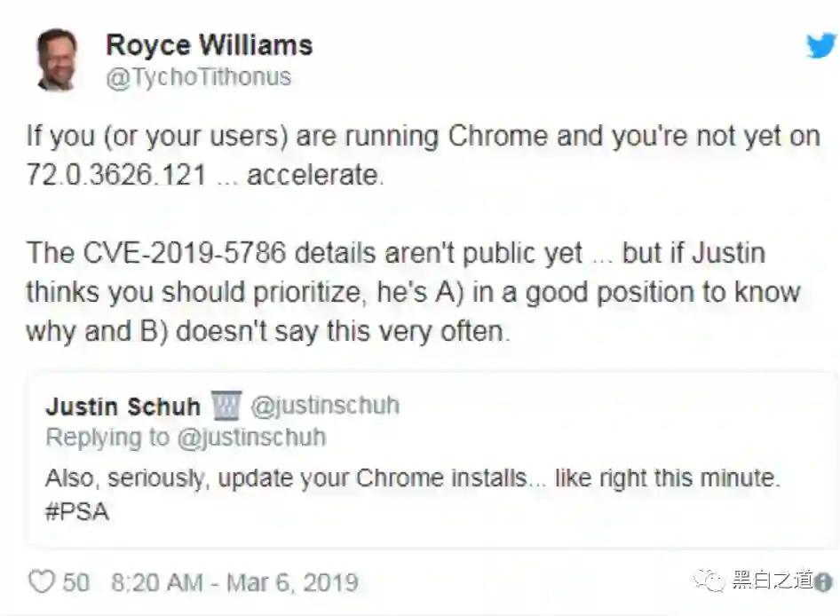Like the tweet with heart icon

point(41,582)
